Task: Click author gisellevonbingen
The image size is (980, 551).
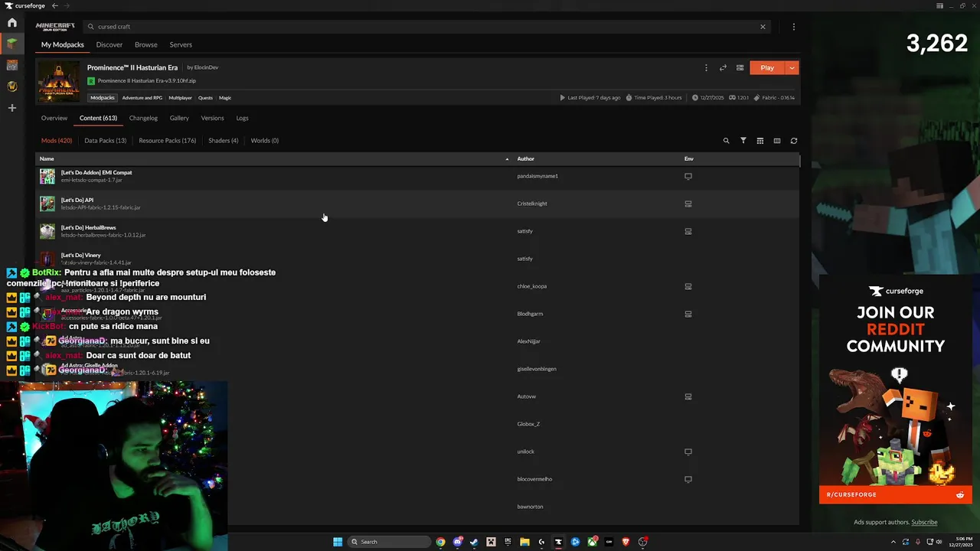Action: (x=537, y=369)
